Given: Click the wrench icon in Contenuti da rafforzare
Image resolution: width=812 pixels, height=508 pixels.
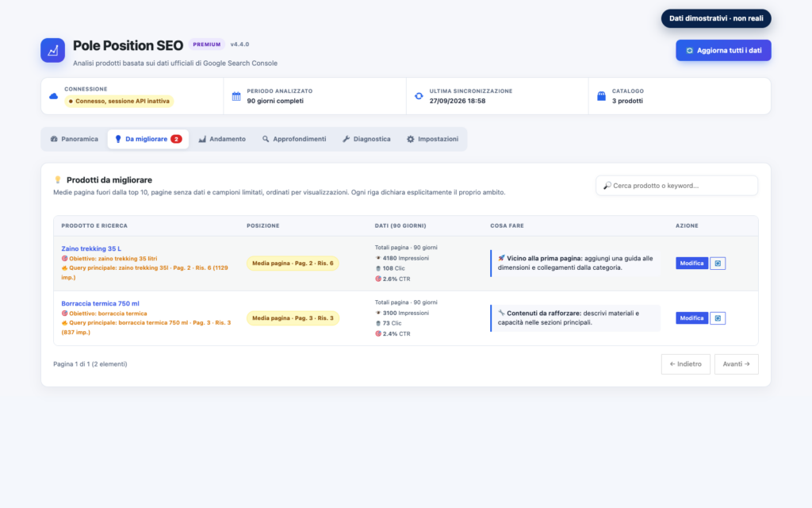Looking at the screenshot, I should (x=501, y=313).
